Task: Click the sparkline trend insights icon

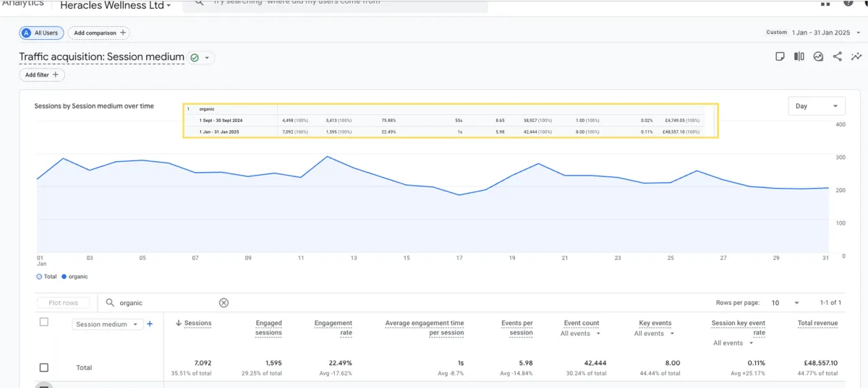Action: point(856,56)
